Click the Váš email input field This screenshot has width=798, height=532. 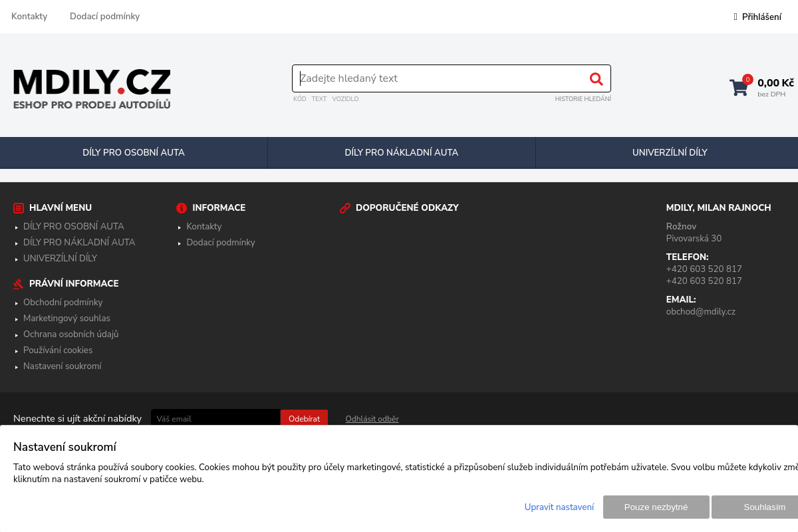click(215, 419)
